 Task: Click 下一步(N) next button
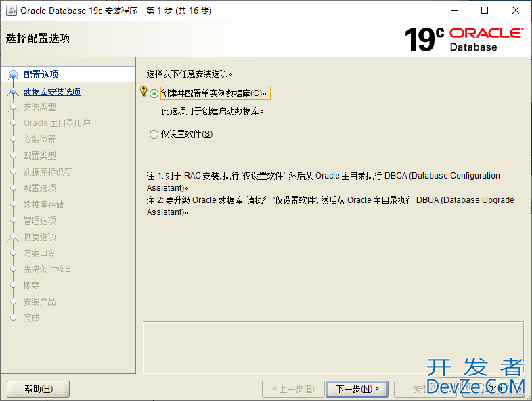[357, 389]
